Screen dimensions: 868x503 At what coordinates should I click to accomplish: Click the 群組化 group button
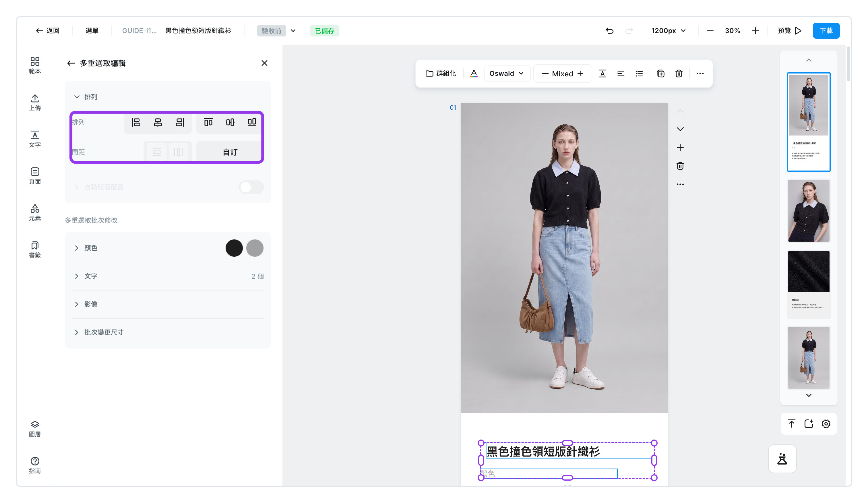[x=441, y=73]
